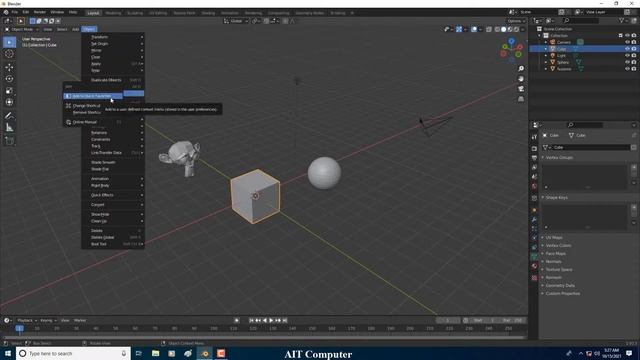Select the Transform tool

click(9, 102)
